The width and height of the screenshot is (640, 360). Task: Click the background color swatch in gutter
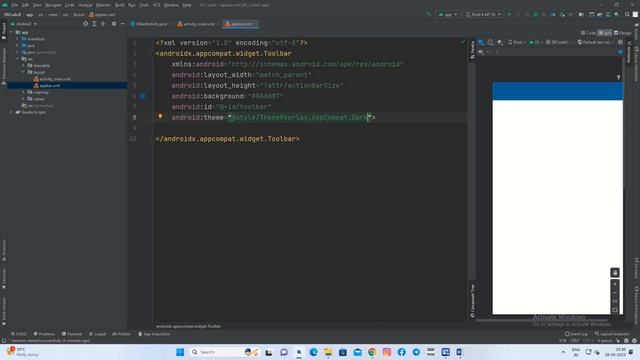[143, 96]
